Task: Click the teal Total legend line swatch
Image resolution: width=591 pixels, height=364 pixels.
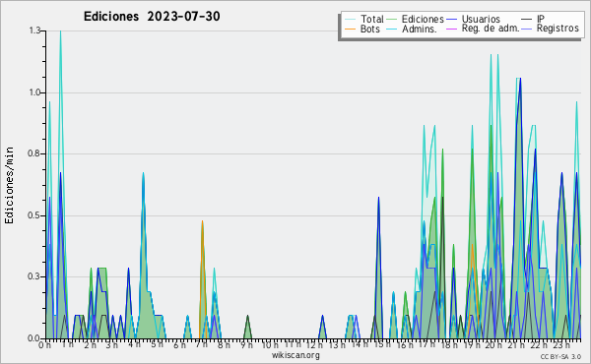Action: point(351,19)
